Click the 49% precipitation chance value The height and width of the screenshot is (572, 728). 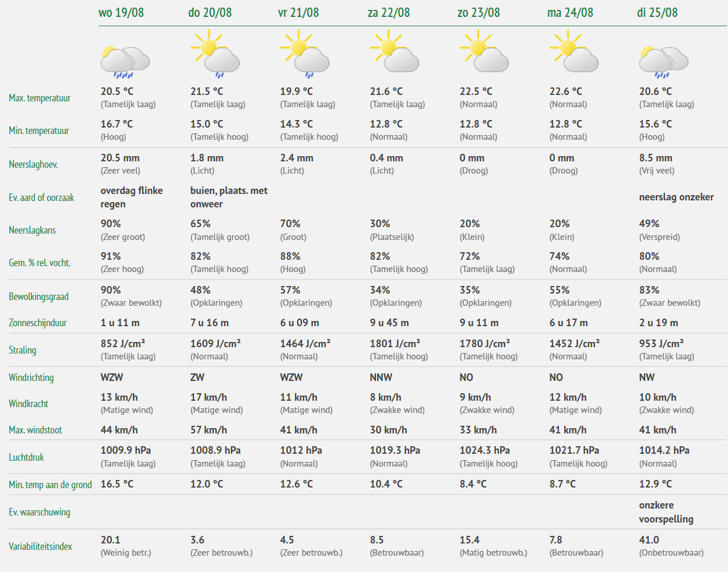[x=649, y=224]
